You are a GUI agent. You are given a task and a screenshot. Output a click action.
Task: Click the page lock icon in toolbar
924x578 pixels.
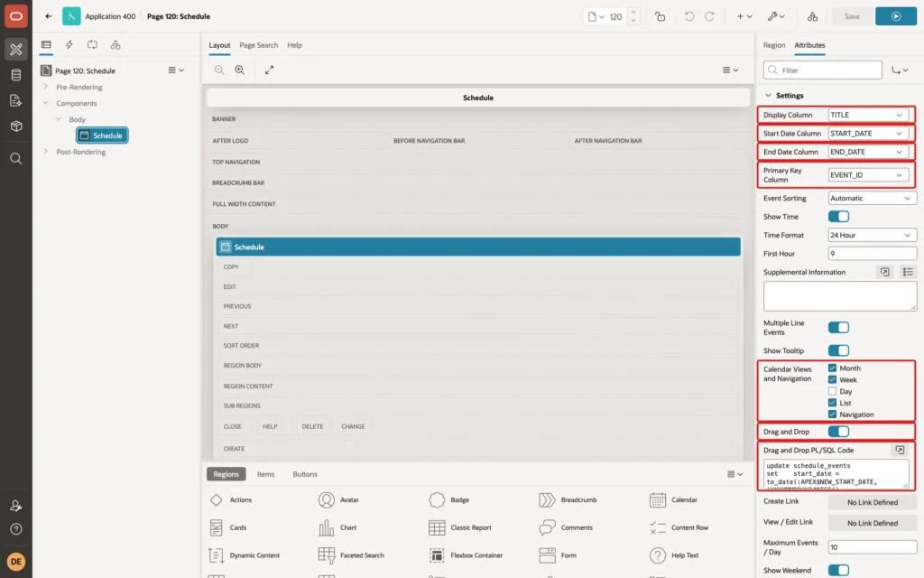point(660,16)
